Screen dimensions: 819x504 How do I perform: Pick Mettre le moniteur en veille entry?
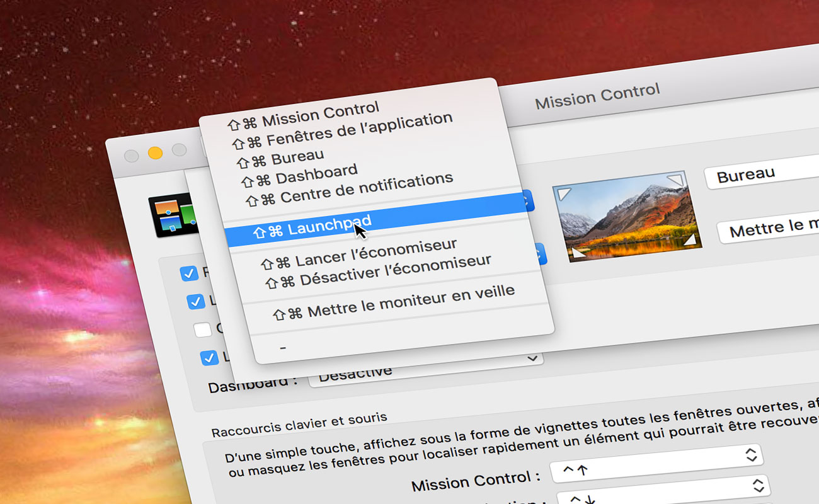click(395, 302)
